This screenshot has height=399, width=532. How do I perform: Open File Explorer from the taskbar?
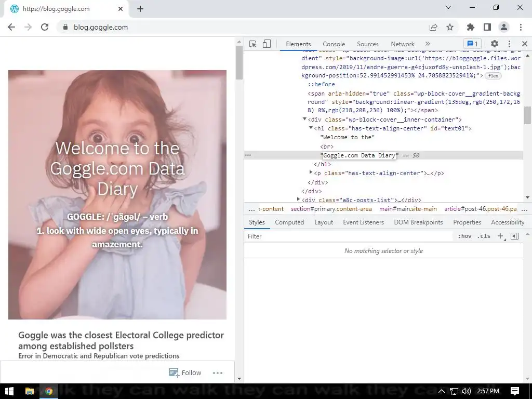point(30,391)
